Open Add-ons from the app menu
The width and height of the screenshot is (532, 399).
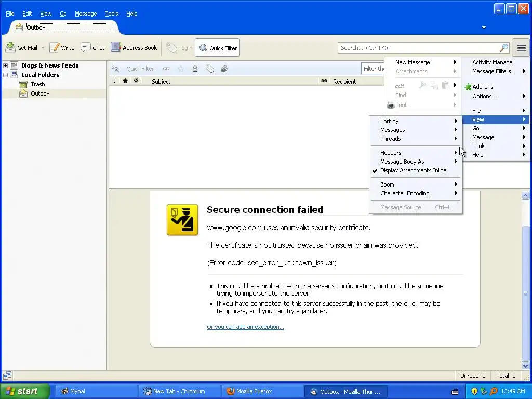click(483, 87)
